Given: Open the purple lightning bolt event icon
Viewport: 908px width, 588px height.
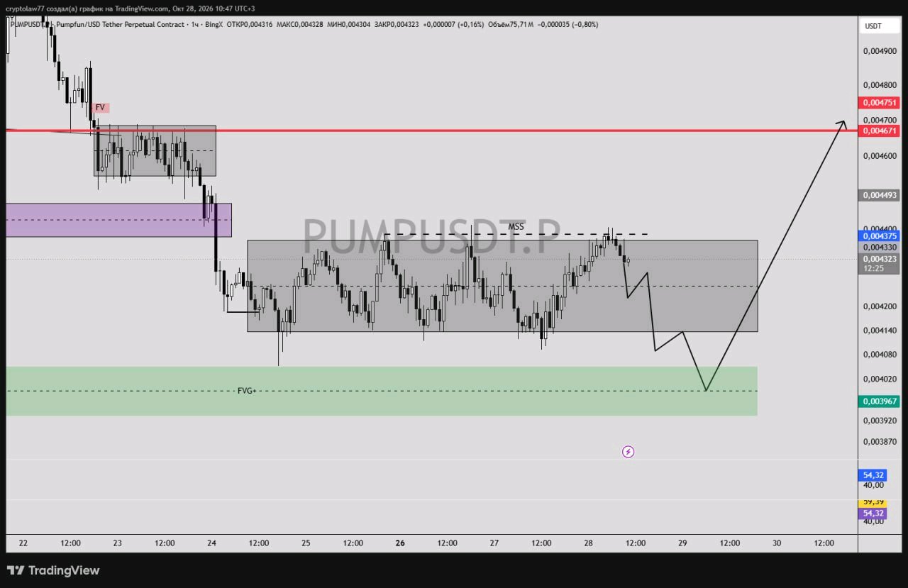Looking at the screenshot, I should point(628,452).
